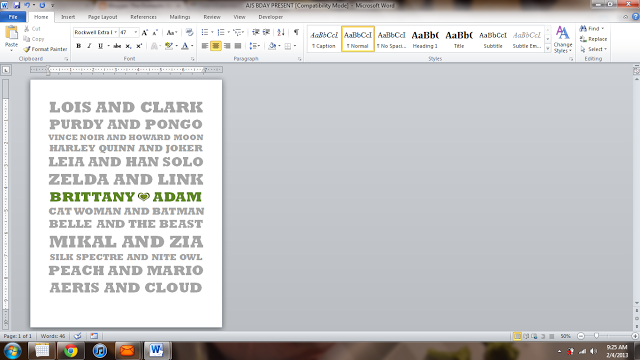Expand the Font dialog launcher
The image size is (640, 360).
(193, 59)
